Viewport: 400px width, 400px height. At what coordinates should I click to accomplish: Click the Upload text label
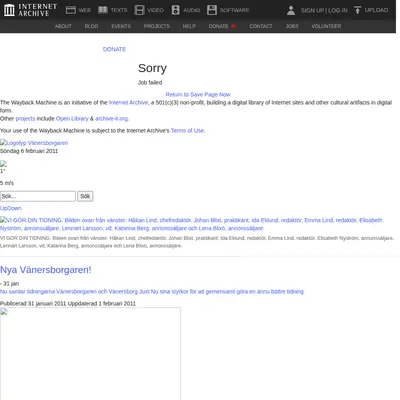tap(376, 10)
